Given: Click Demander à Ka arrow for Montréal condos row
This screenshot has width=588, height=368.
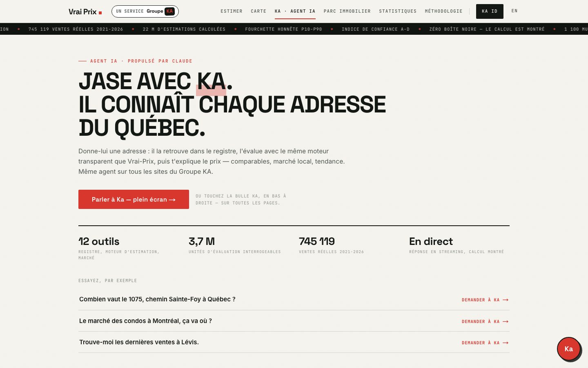Looking at the screenshot, I should coord(485,321).
